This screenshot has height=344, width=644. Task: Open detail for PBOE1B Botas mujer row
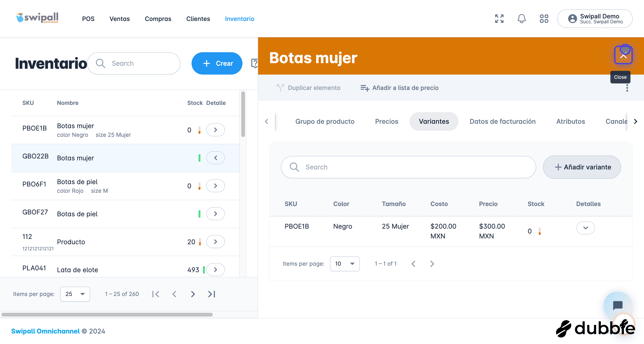216,130
